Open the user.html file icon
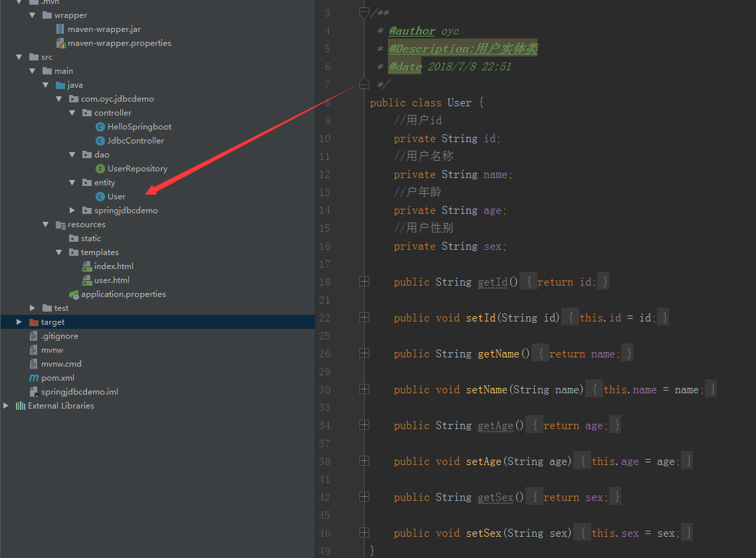The width and height of the screenshot is (756, 558). [88, 280]
